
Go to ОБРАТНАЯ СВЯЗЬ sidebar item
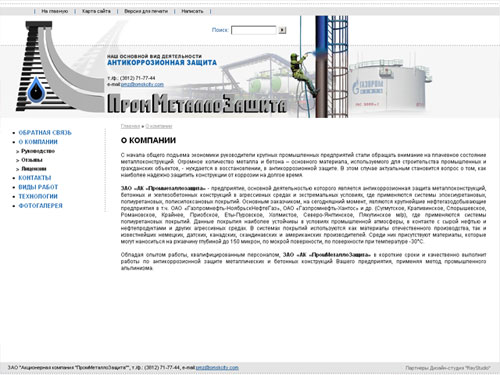click(x=45, y=133)
